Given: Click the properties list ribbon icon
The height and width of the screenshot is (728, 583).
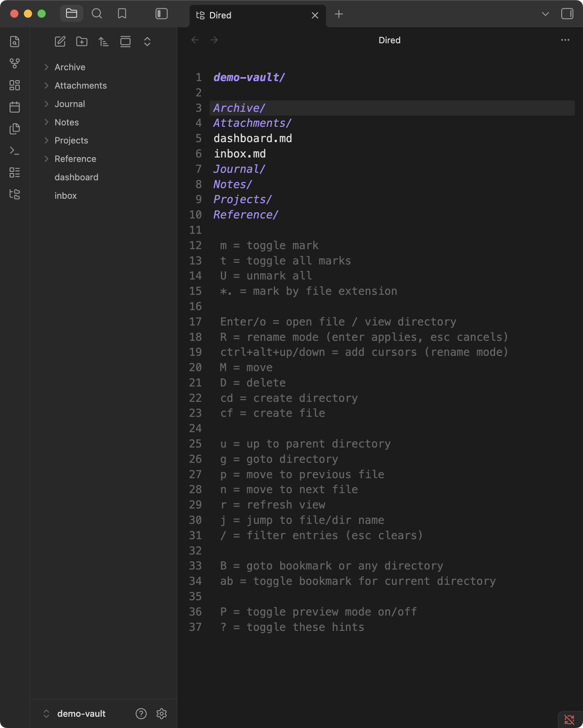Looking at the screenshot, I should 15,172.
